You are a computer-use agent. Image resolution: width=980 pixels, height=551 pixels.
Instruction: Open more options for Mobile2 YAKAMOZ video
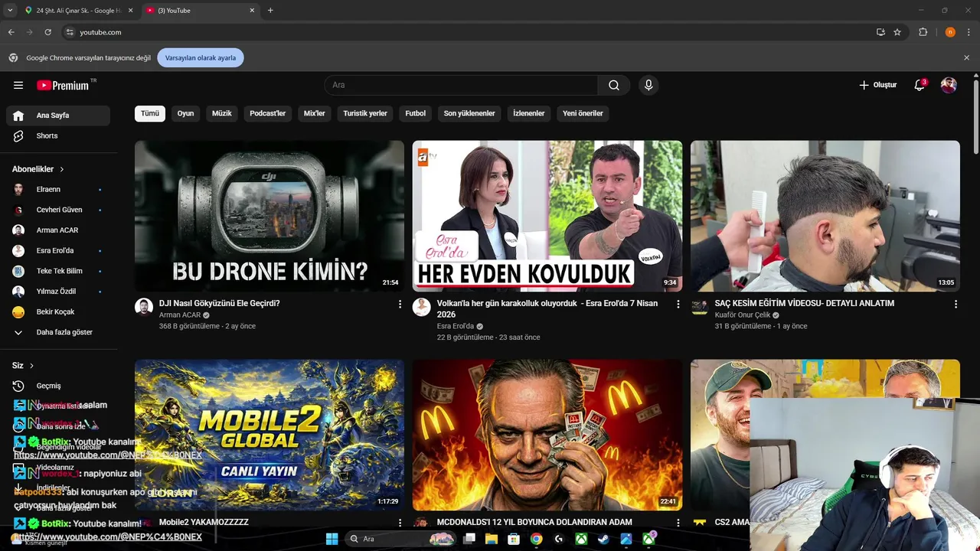pos(400,523)
